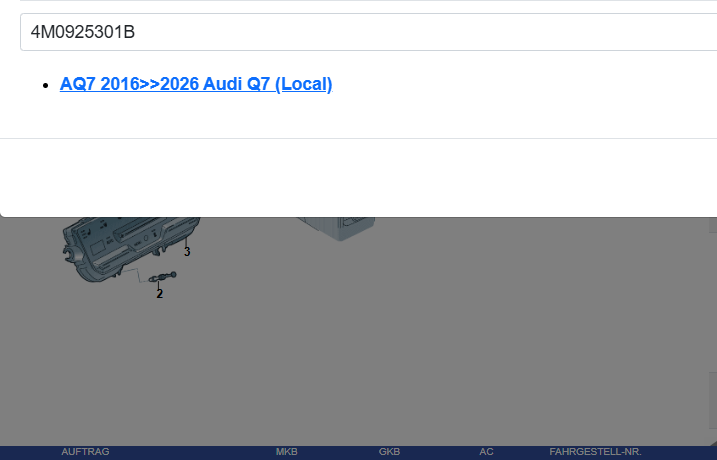
Task: Click the control panel illustration in the diagram
Action: pos(130,248)
